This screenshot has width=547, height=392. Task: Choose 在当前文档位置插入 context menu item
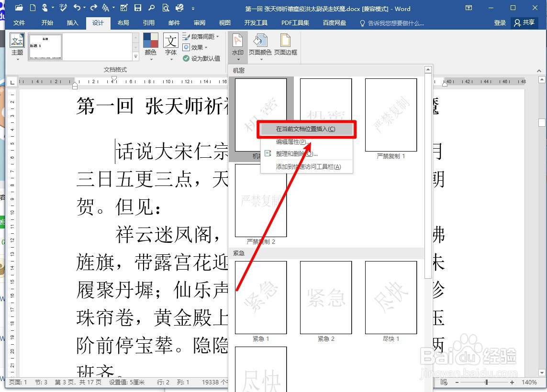click(x=307, y=129)
